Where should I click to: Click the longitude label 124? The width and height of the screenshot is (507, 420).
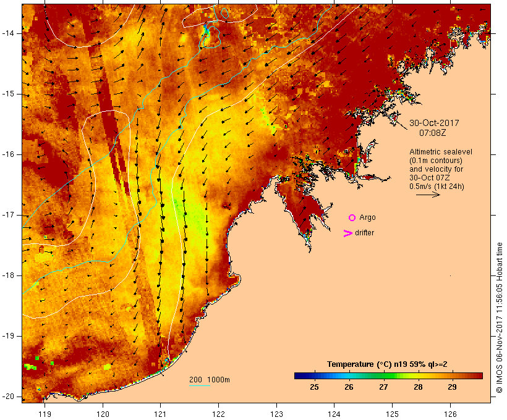click(334, 414)
